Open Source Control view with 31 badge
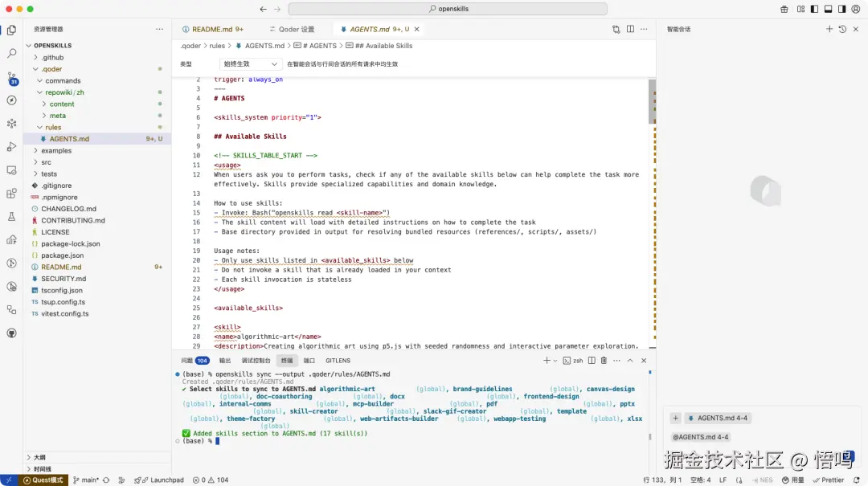The height and width of the screenshot is (486, 868). [11, 77]
